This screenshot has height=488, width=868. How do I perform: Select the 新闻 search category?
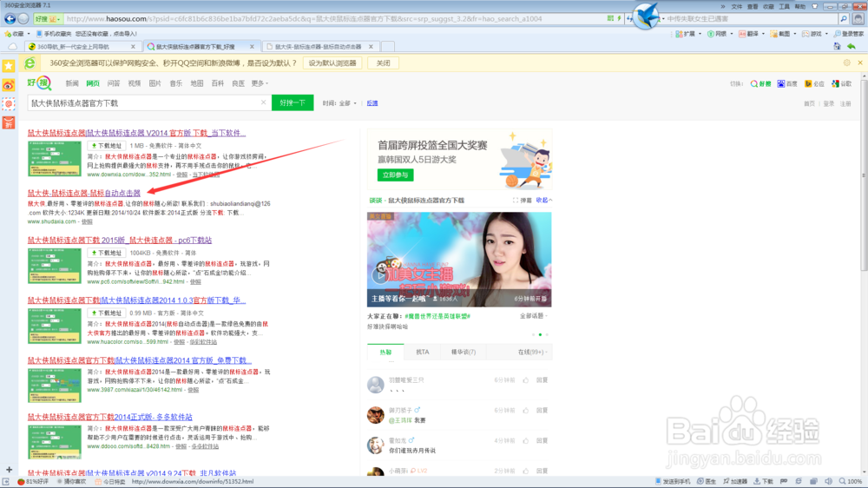(72, 83)
